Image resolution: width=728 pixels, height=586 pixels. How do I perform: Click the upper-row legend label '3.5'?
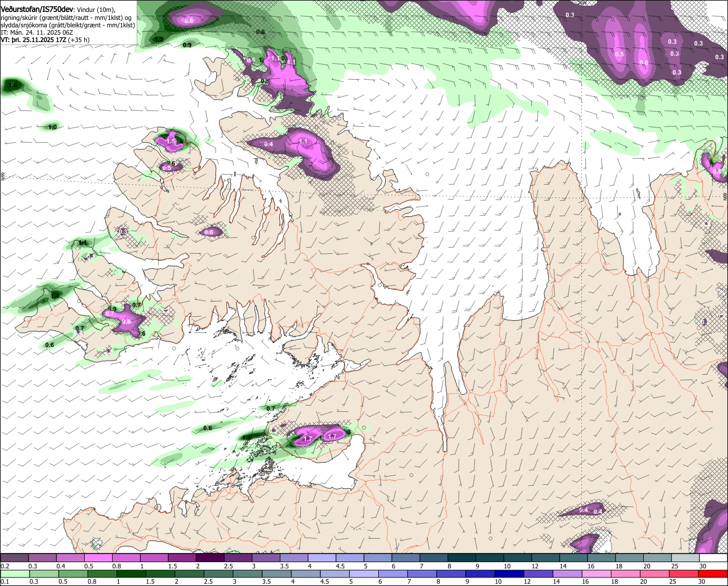pos(284,566)
